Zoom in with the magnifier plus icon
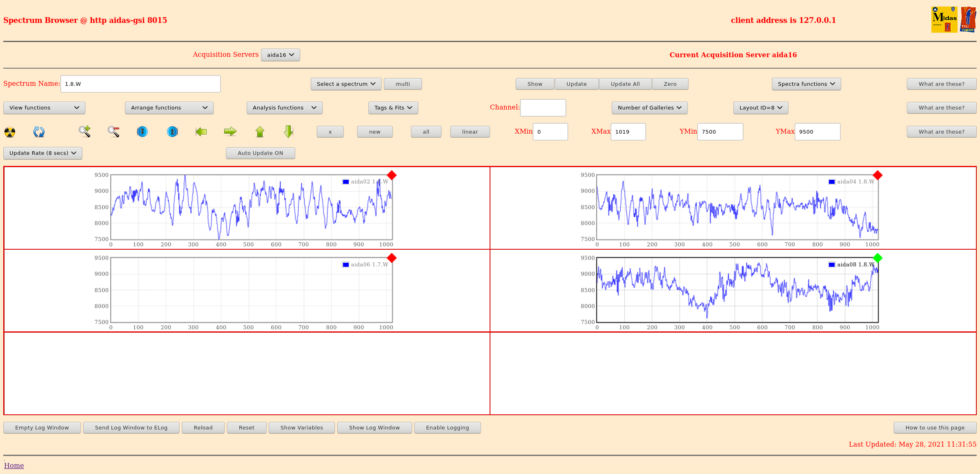This screenshot has width=980, height=474. [85, 132]
